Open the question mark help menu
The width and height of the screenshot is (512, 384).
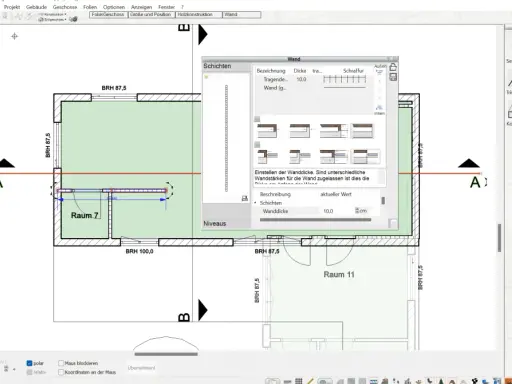(182, 7)
